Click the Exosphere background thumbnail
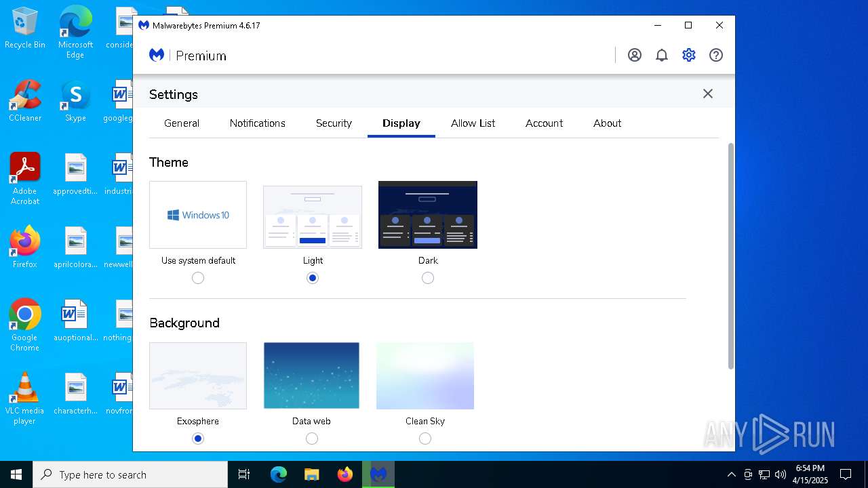 [198, 375]
